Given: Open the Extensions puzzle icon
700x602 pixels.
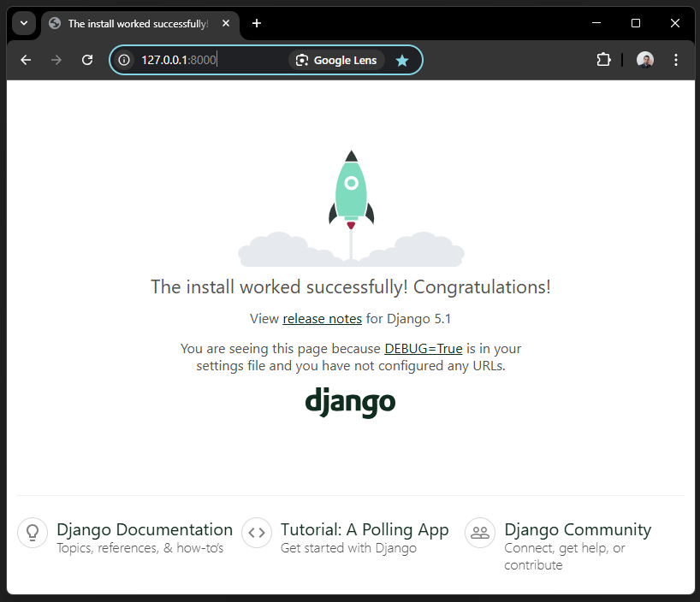Looking at the screenshot, I should tap(603, 60).
